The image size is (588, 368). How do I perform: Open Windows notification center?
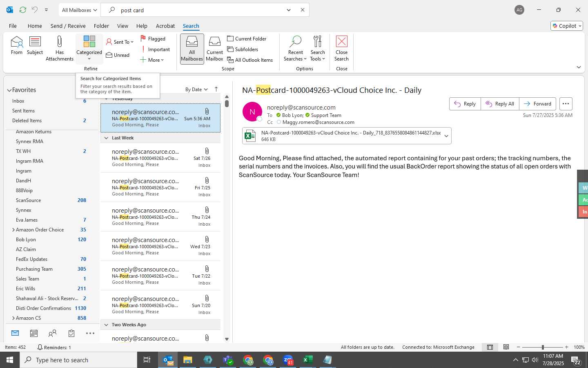[x=576, y=360]
